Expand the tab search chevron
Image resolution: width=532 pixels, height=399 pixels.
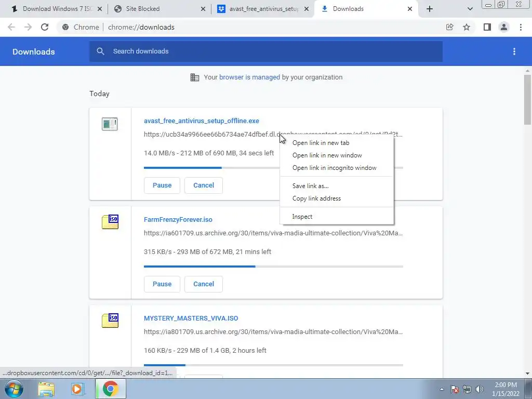pyautogui.click(x=470, y=9)
